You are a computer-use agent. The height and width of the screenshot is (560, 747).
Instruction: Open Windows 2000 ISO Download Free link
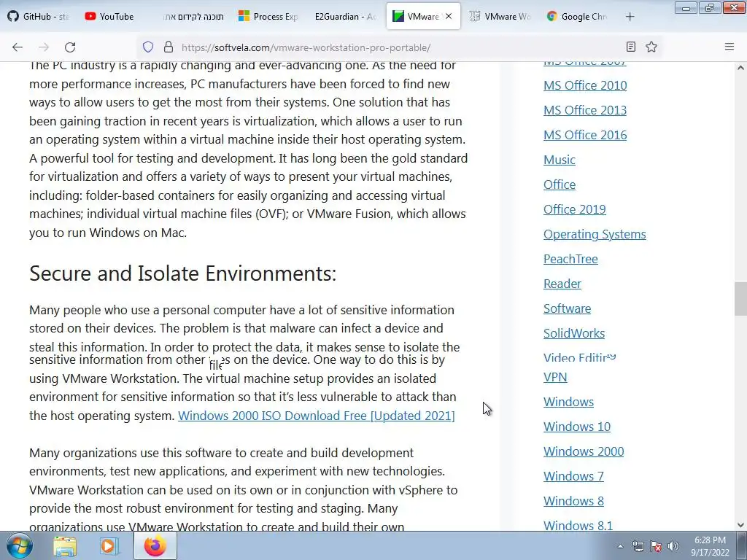click(x=317, y=416)
